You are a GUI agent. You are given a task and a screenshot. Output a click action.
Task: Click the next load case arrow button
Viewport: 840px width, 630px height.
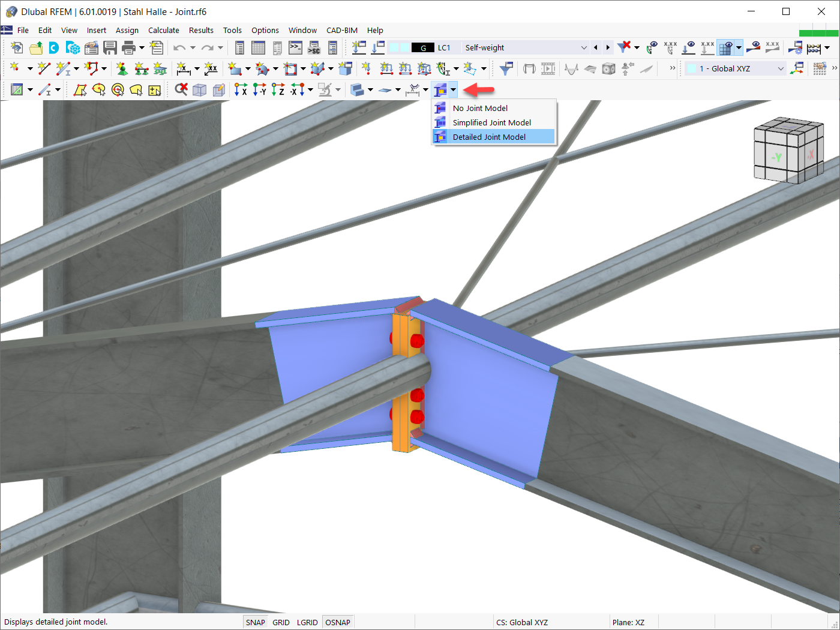pyautogui.click(x=608, y=47)
